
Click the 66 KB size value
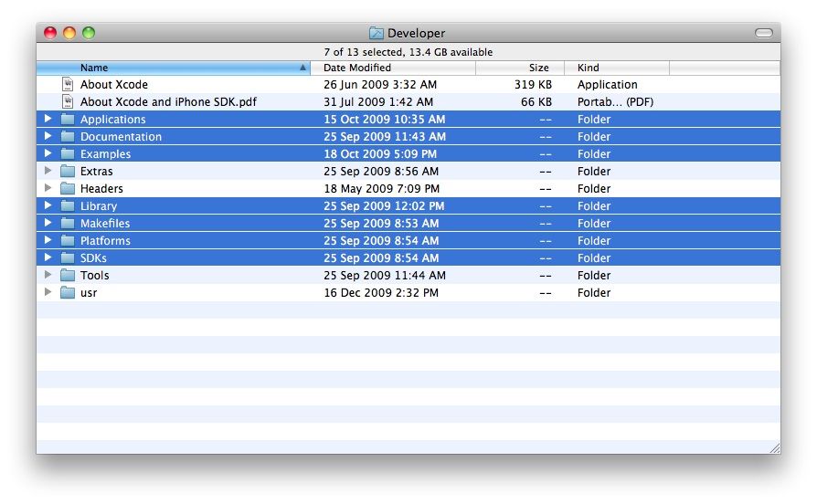536,101
